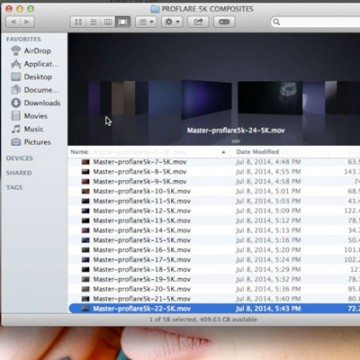The image size is (360, 360).
Task: Switch to Cover Flow view
Action: pos(123,22)
